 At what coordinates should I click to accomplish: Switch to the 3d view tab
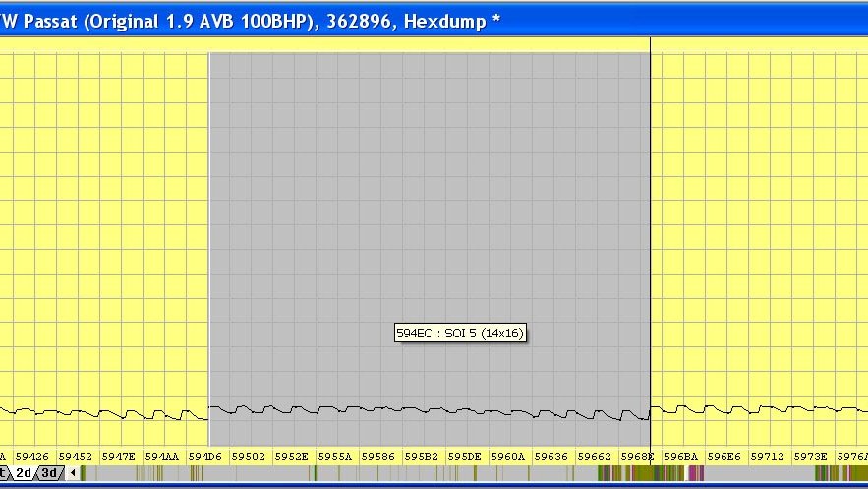point(49,473)
